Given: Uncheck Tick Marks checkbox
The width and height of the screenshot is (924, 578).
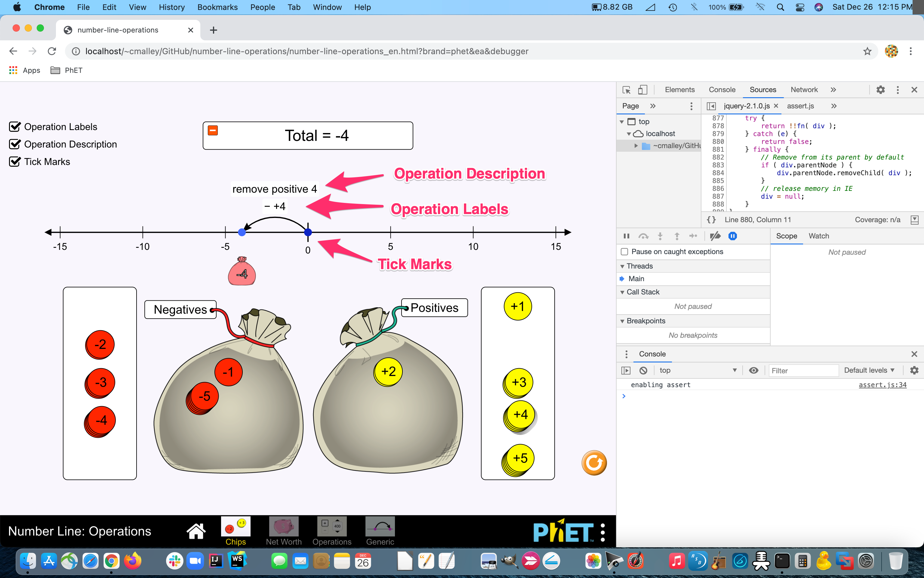Looking at the screenshot, I should click(x=14, y=162).
